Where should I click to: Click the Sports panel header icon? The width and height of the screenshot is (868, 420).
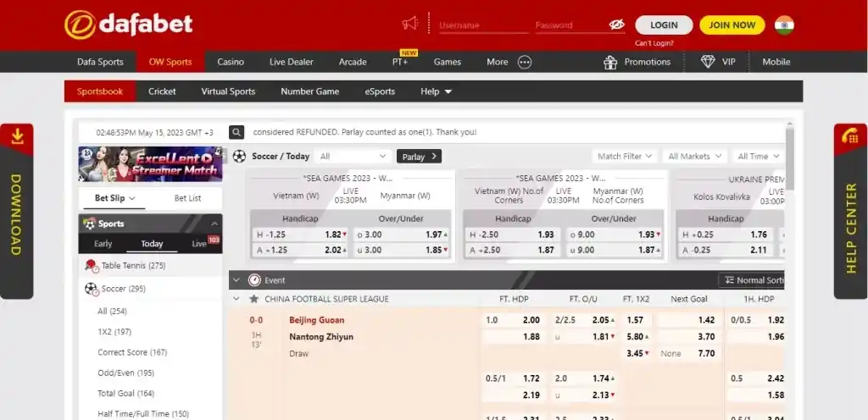89,224
